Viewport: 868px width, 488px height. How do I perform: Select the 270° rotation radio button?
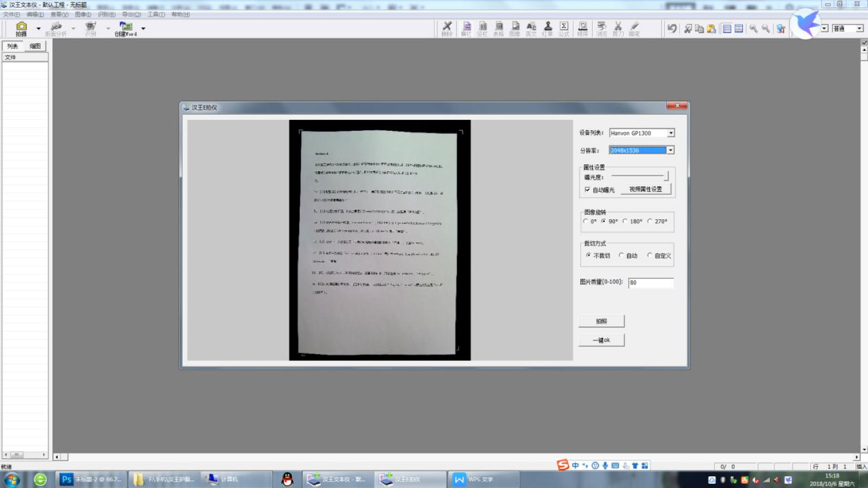pos(650,221)
